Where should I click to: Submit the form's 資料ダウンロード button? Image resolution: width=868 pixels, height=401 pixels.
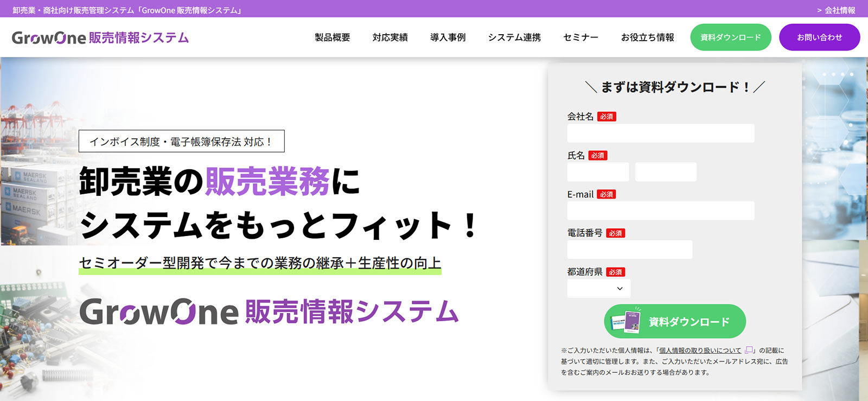tap(675, 321)
